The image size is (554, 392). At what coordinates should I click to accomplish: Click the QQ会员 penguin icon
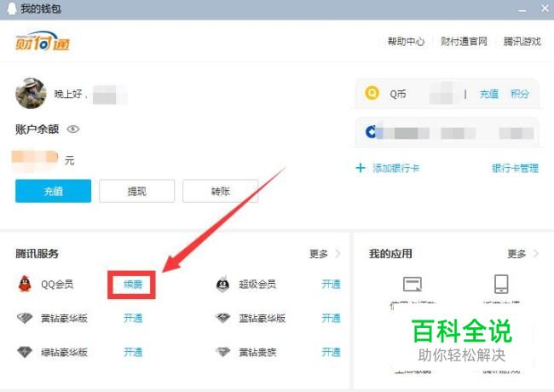[x=25, y=284]
